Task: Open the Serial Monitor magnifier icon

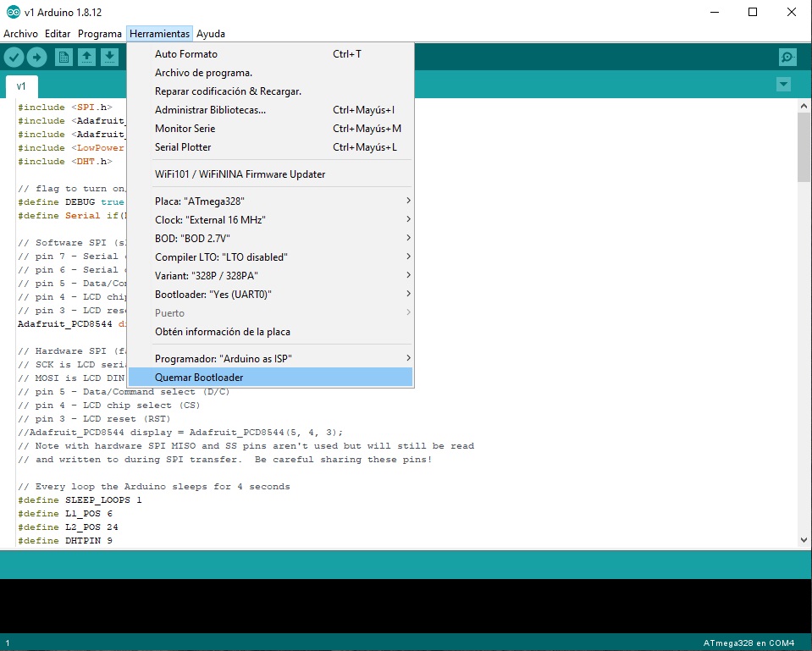Action: [x=787, y=57]
